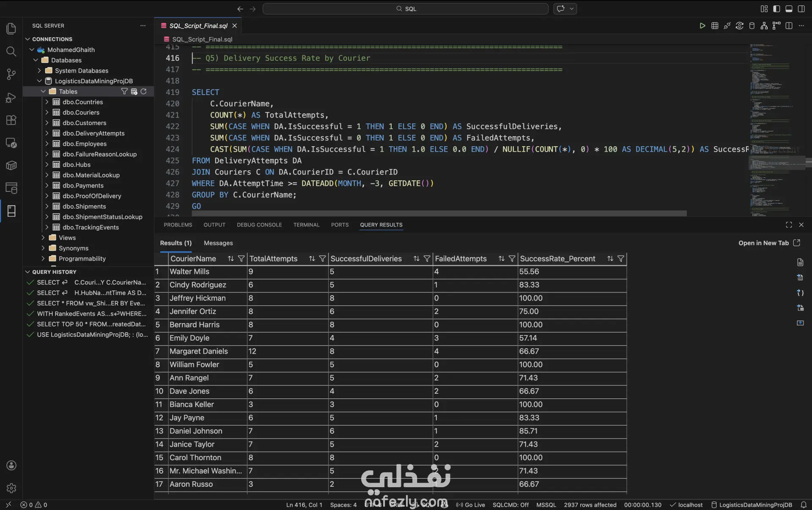Open SQL Server view ellipsis menu

pos(143,26)
